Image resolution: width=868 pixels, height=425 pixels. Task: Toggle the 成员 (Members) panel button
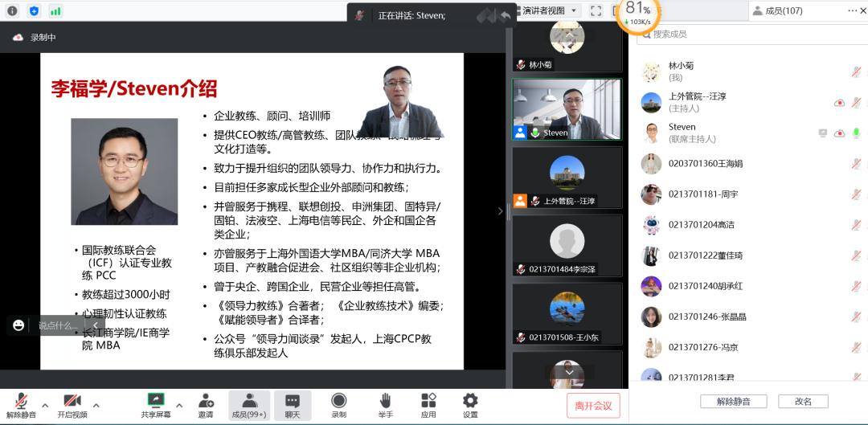point(249,401)
